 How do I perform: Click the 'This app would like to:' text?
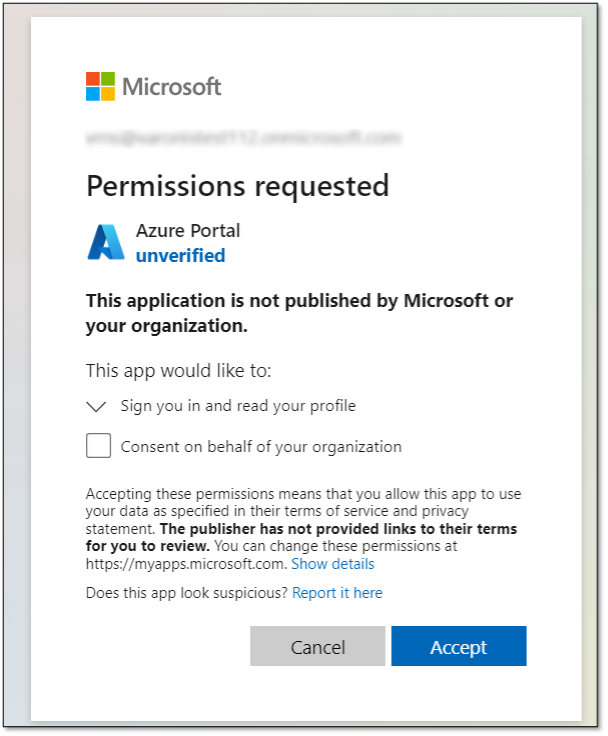(x=178, y=371)
